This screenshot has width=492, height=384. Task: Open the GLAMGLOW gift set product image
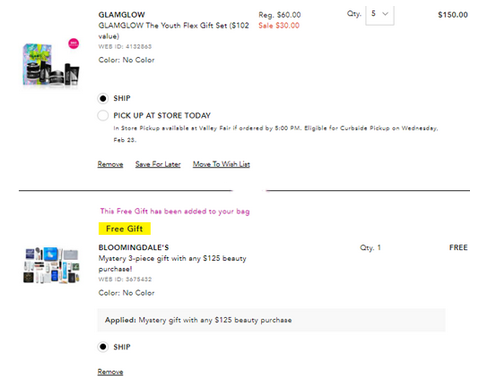[x=51, y=63]
